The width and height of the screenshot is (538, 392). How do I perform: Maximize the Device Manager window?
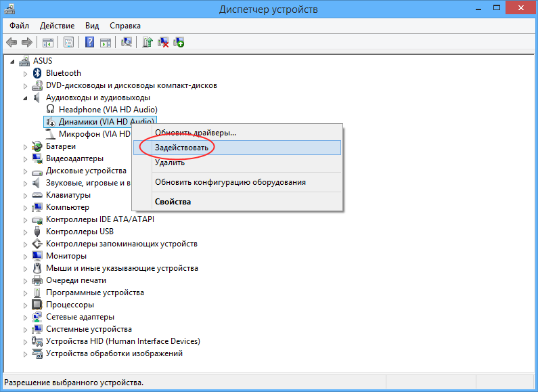[497, 7]
